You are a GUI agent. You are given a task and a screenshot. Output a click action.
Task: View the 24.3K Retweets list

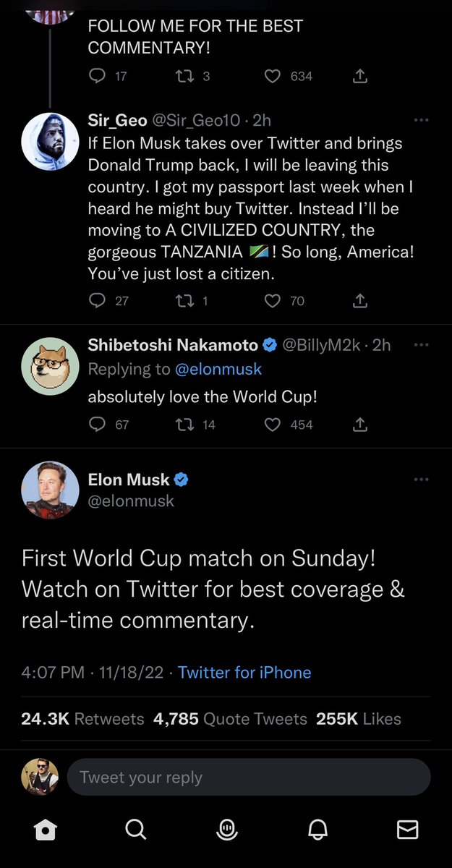click(82, 719)
